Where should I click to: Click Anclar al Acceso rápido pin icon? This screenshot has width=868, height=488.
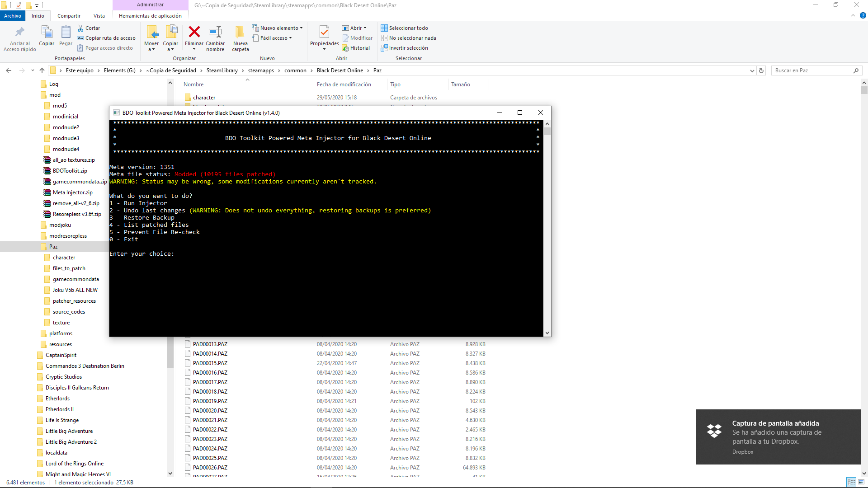[19, 32]
